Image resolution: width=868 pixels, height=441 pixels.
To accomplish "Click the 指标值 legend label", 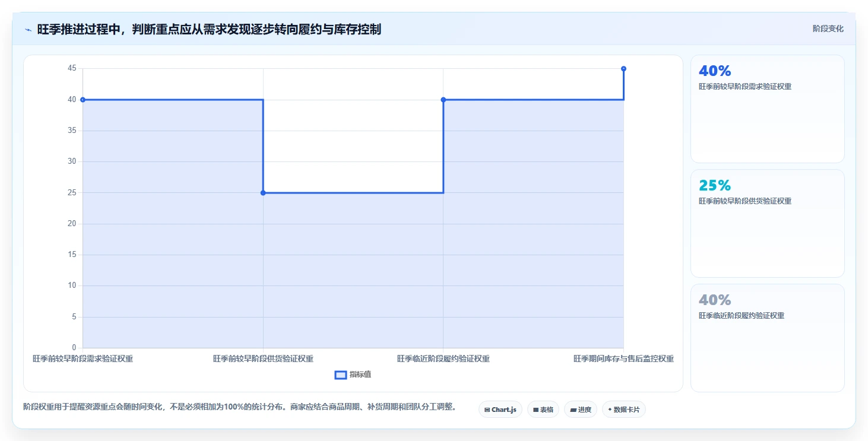I will pyautogui.click(x=360, y=375).
